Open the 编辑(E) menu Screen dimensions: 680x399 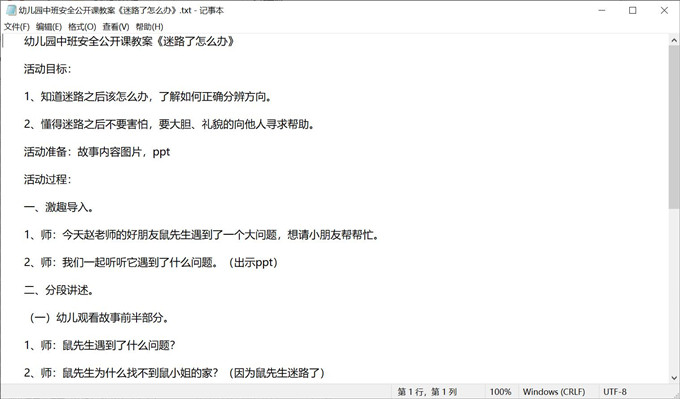[49, 27]
